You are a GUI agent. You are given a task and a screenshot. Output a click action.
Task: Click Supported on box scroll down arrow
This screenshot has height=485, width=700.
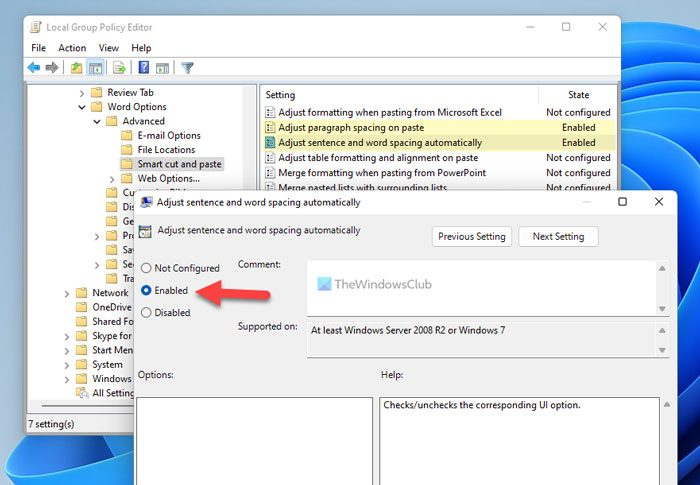pyautogui.click(x=662, y=350)
